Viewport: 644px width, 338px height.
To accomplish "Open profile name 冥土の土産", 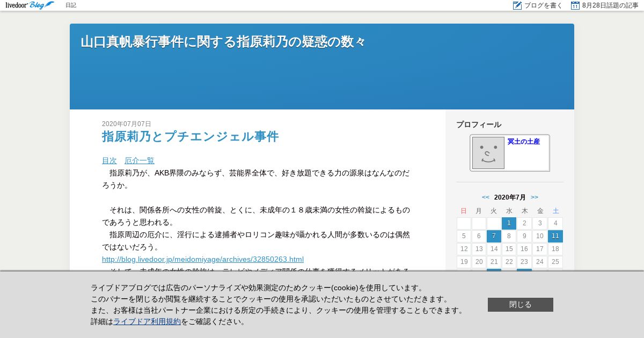I will [x=524, y=142].
